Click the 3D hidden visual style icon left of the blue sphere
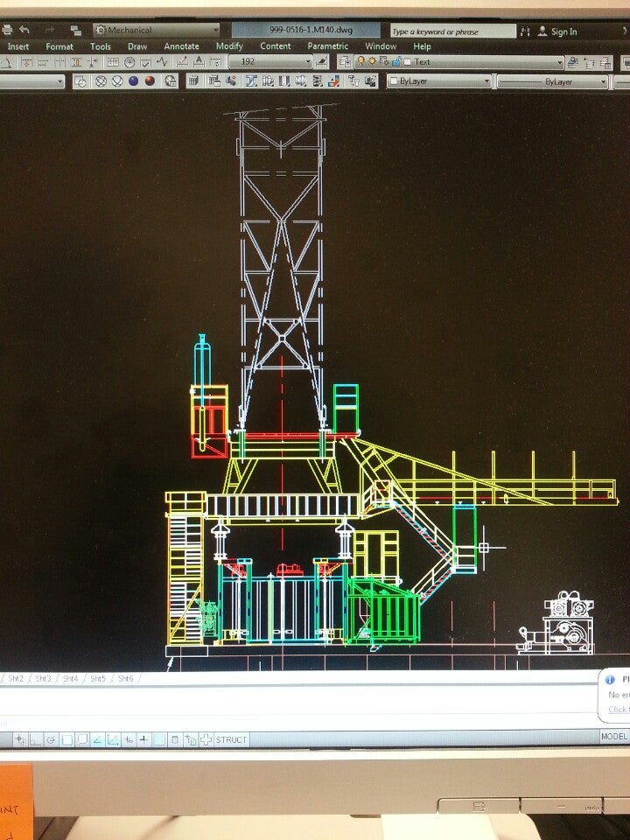630x840 pixels. tap(117, 81)
